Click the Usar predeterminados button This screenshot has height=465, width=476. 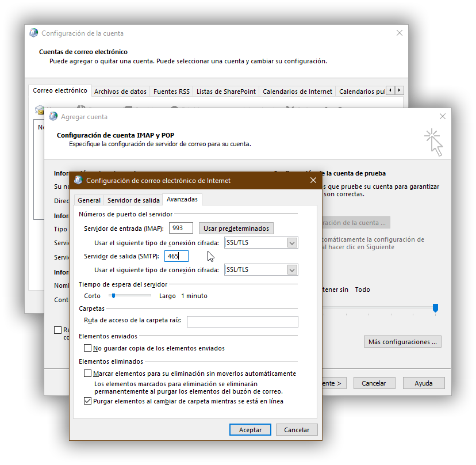click(x=236, y=228)
